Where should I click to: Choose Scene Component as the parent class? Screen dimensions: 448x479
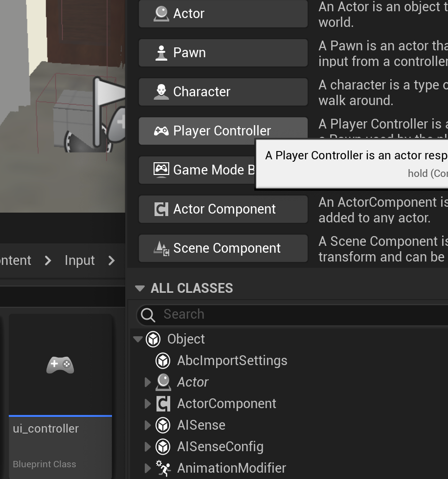tap(223, 248)
